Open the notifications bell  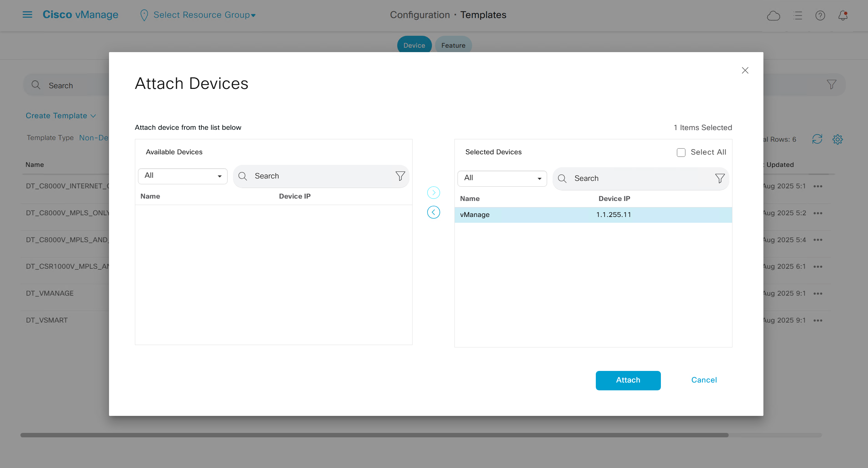point(843,15)
